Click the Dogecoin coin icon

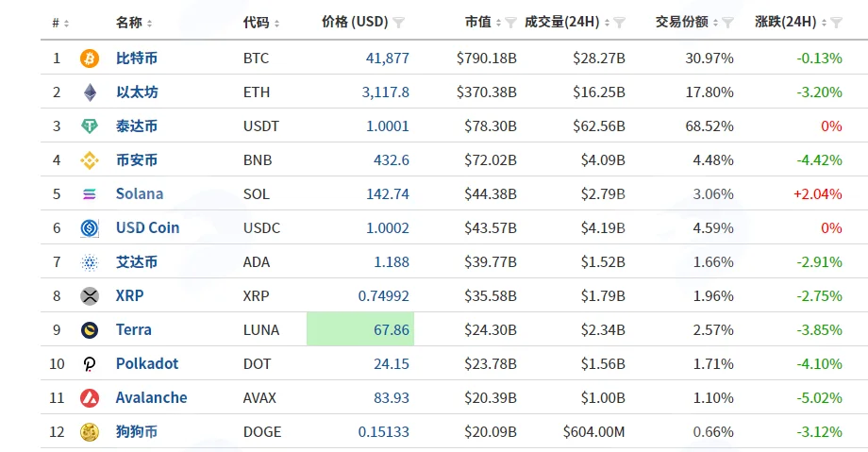(90, 431)
